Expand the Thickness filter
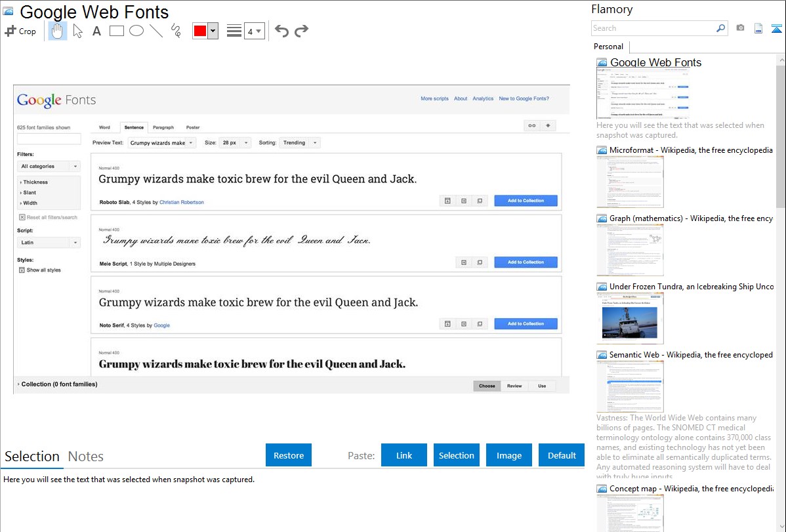 [x=34, y=182]
